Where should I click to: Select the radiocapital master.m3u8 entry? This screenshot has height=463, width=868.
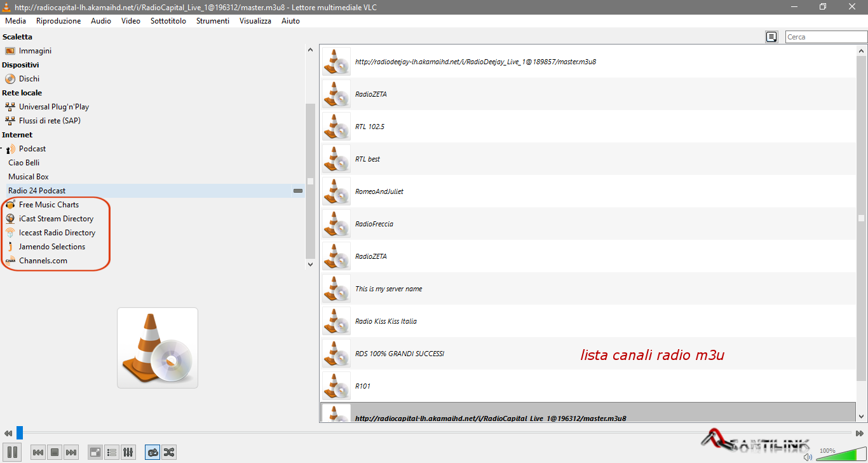pos(588,412)
